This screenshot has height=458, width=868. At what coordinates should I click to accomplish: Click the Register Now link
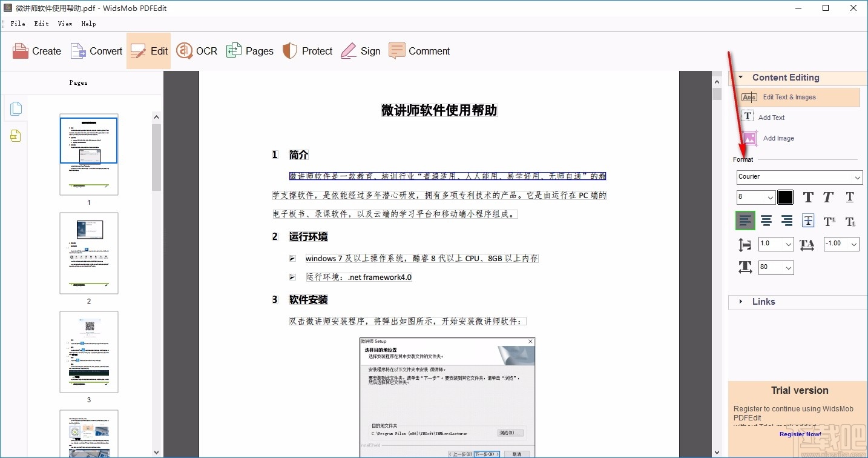800,434
